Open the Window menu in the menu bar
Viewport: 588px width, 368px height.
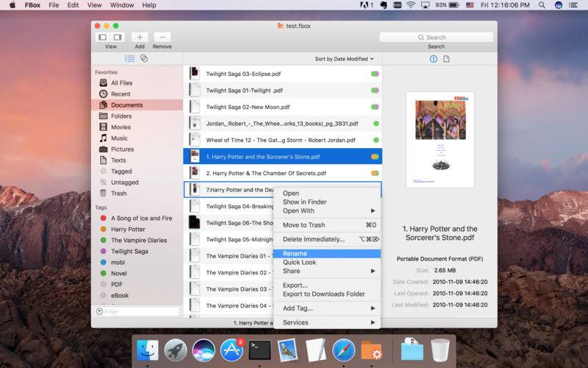tap(122, 5)
